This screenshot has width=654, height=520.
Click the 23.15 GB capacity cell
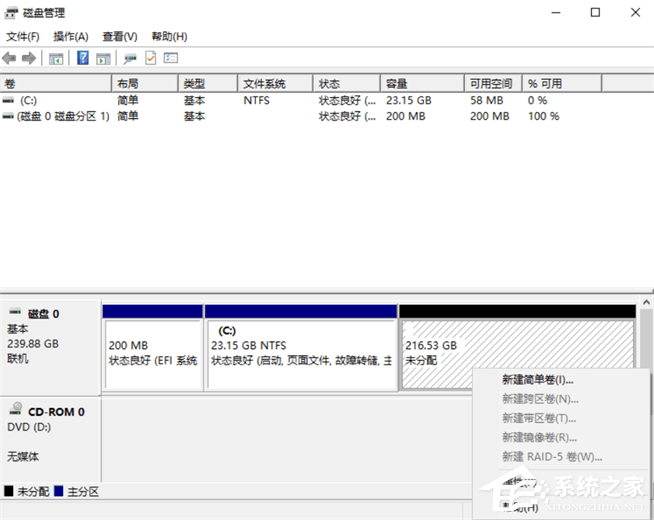click(409, 100)
